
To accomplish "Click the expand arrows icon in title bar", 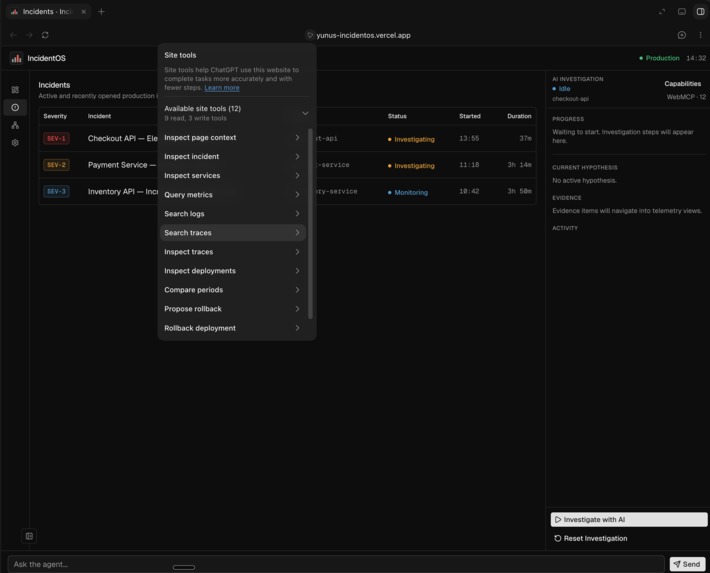I will (662, 11).
